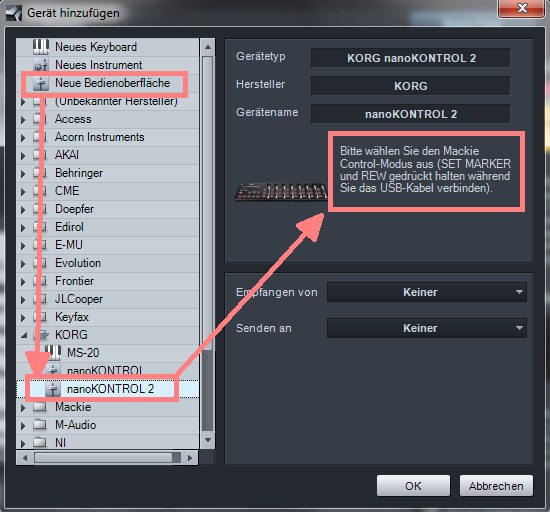Click the device list scroll-down arrow
Image resolution: width=550 pixels, height=512 pixels.
[208, 440]
